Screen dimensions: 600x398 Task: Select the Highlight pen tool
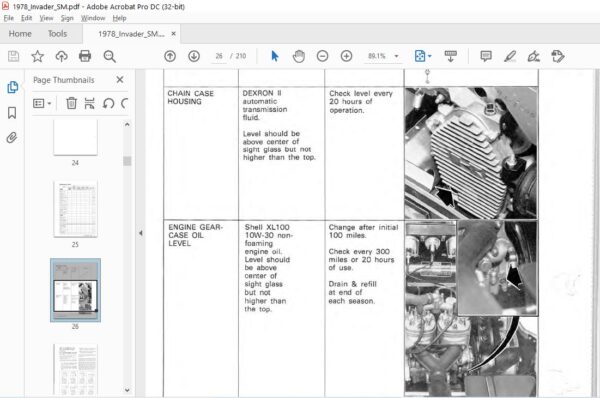click(x=510, y=56)
